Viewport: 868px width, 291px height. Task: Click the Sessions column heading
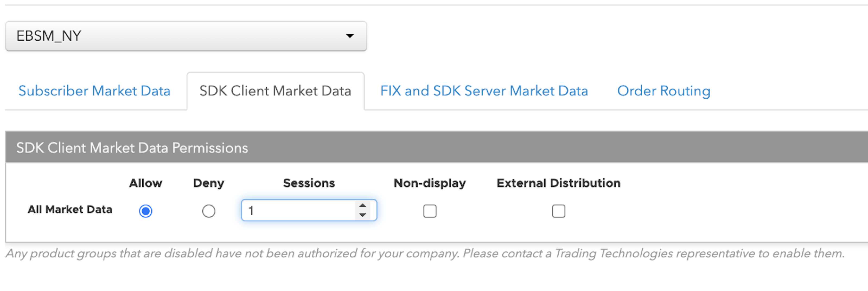pyautogui.click(x=309, y=183)
